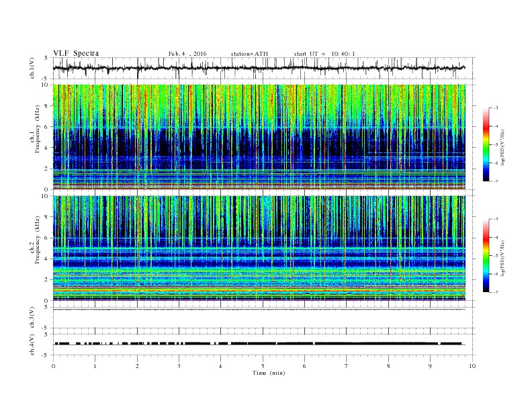The height and width of the screenshot is (411, 532).
Task: Click the ch.1 frequency tick "8"
Action: pyautogui.click(x=46, y=106)
